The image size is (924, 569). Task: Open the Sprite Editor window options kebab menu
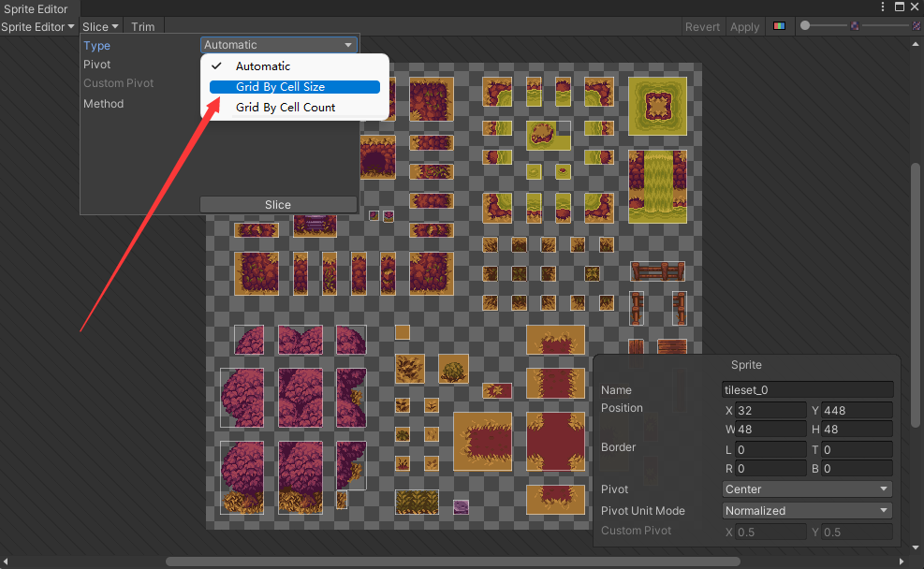882,7
